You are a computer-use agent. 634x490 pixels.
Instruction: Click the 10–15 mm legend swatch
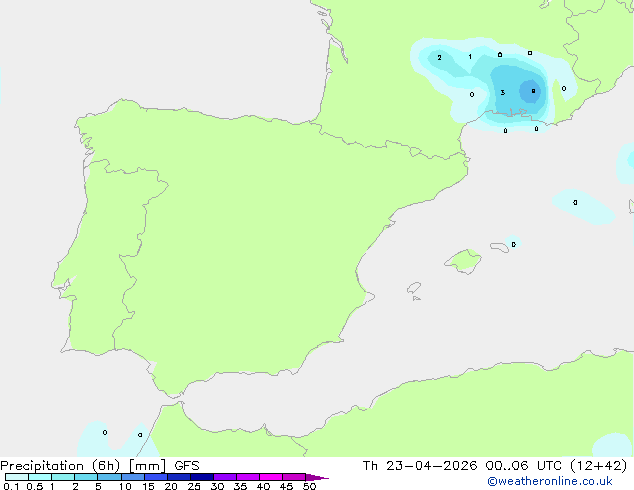(133, 477)
